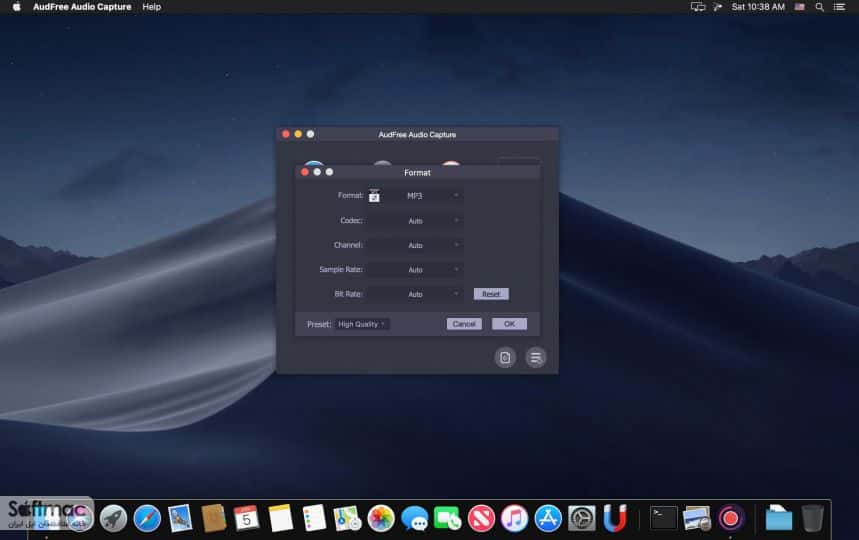859x540 pixels.
Task: Open Safari from the dock
Action: 147,518
